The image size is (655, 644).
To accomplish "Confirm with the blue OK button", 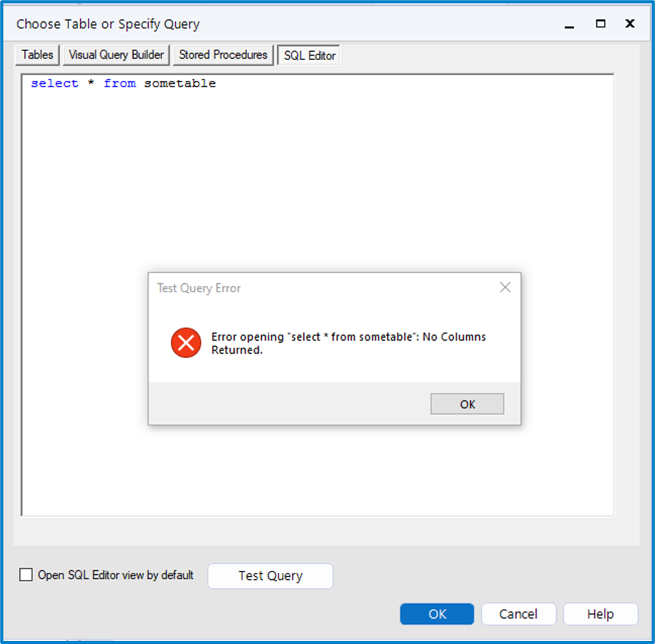I will click(437, 614).
